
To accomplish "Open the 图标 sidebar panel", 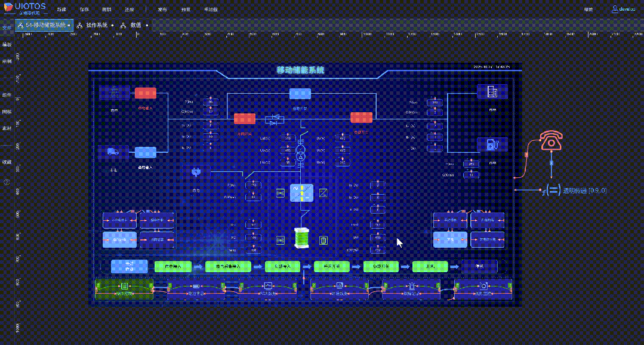I will click(x=7, y=112).
